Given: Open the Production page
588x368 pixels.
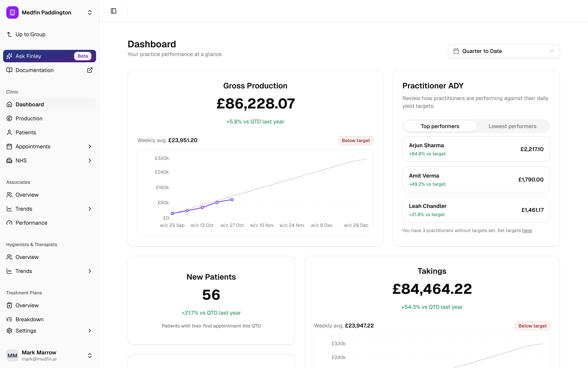Looking at the screenshot, I should coord(50,119).
